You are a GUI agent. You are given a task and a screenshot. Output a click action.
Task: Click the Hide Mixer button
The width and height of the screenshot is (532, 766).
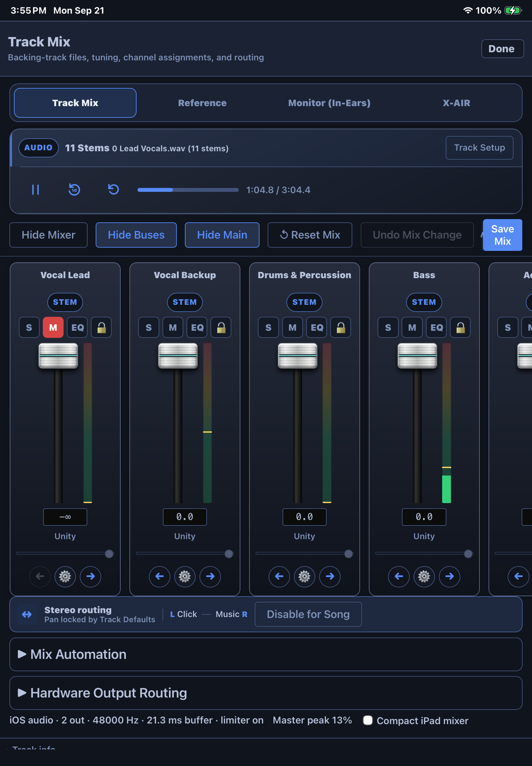click(x=48, y=235)
